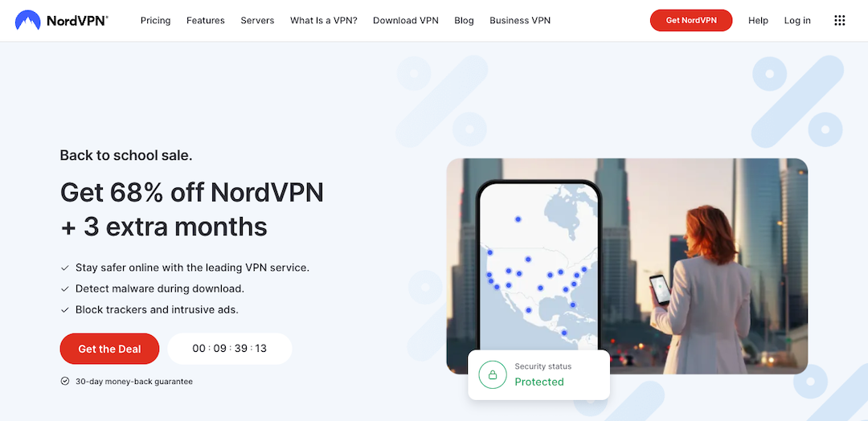Click the countdown timer display

pyautogui.click(x=230, y=349)
